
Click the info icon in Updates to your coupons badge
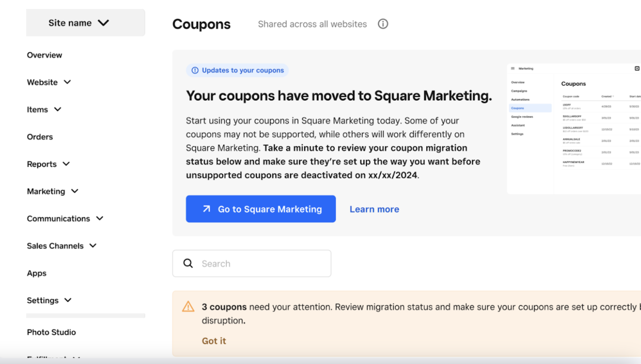point(195,70)
